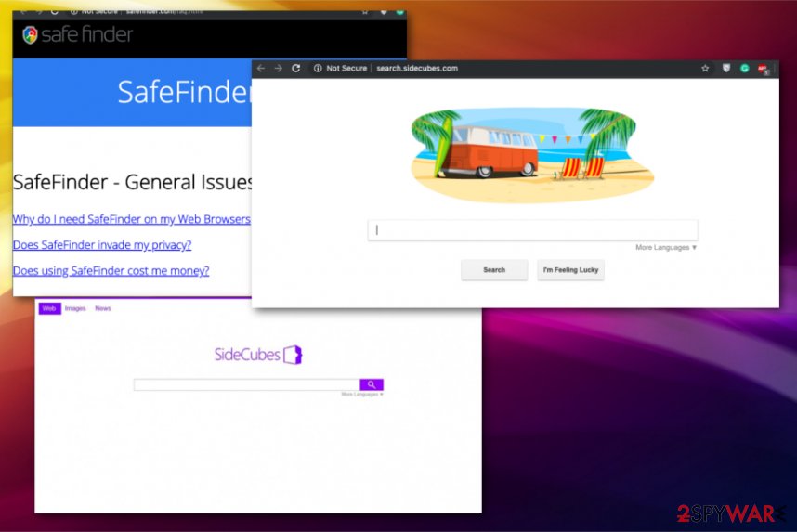This screenshot has width=797, height=532.
Task: Click the purple magnifier search button
Action: [372, 384]
